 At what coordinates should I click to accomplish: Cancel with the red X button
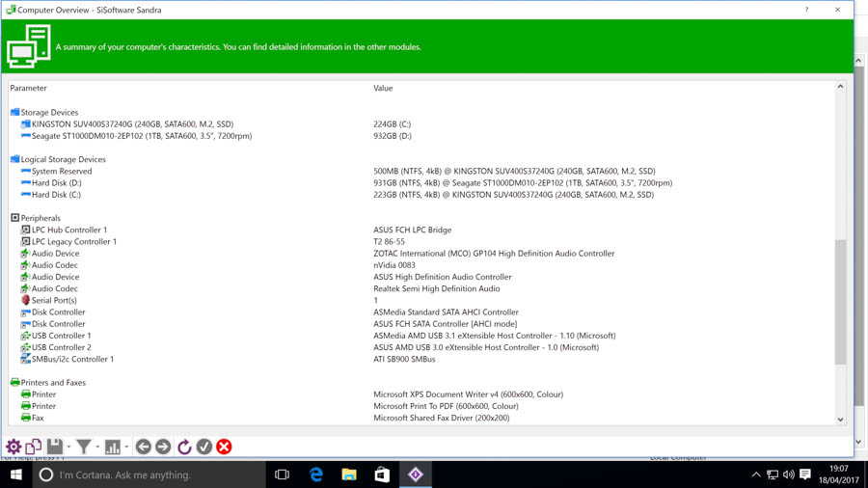click(224, 447)
